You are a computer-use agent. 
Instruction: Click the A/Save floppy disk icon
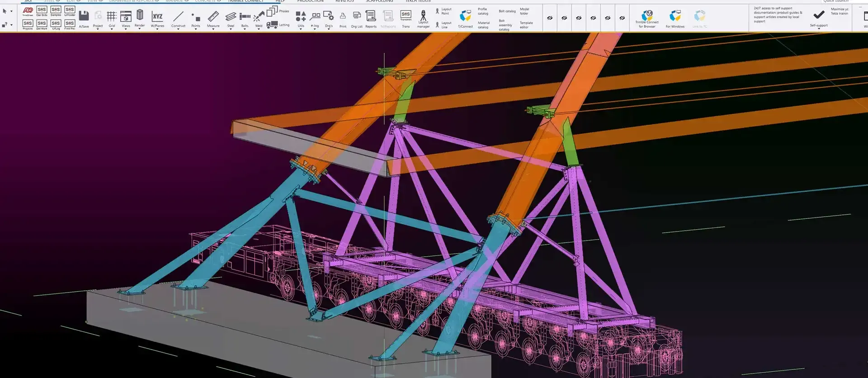84,16
